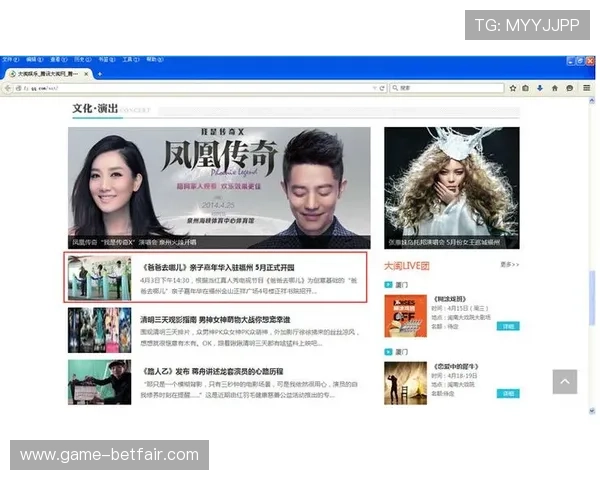Go to home page via house icon
This screenshot has width=600, height=480.
(x=554, y=88)
